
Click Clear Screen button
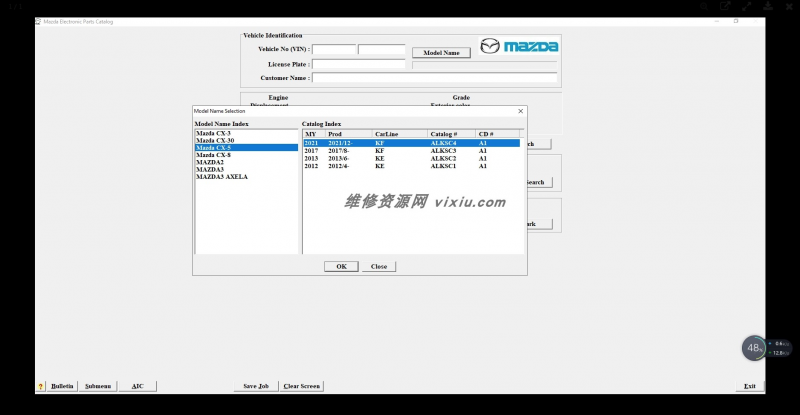[302, 386]
